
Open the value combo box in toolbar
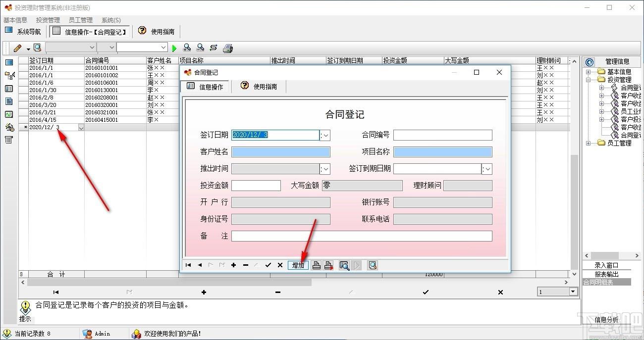(x=164, y=48)
